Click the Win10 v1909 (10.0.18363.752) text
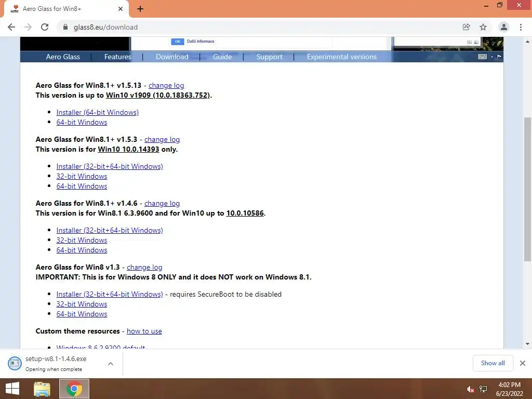The height and width of the screenshot is (399, 532). pos(158,96)
